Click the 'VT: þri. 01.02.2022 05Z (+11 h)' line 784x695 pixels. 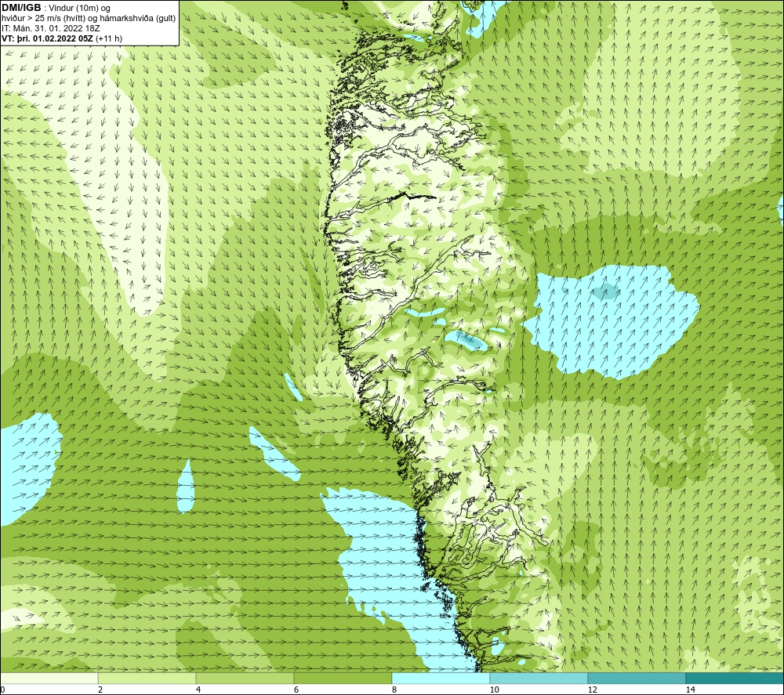click(x=62, y=38)
